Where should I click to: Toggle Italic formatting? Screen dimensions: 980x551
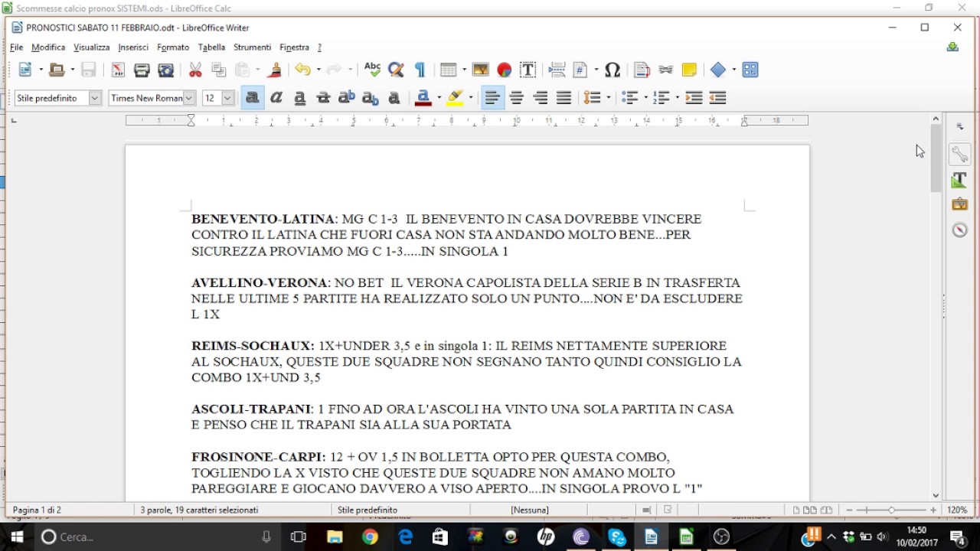pyautogui.click(x=276, y=98)
